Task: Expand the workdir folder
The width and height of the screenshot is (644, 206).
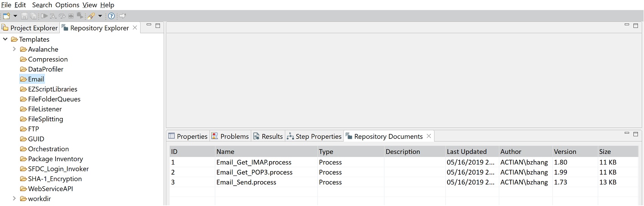Action: coord(14,198)
